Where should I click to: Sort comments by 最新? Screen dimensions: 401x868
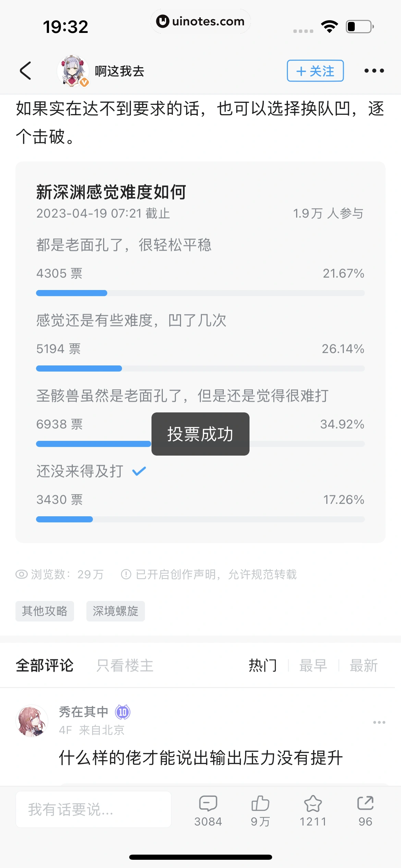pos(363,665)
